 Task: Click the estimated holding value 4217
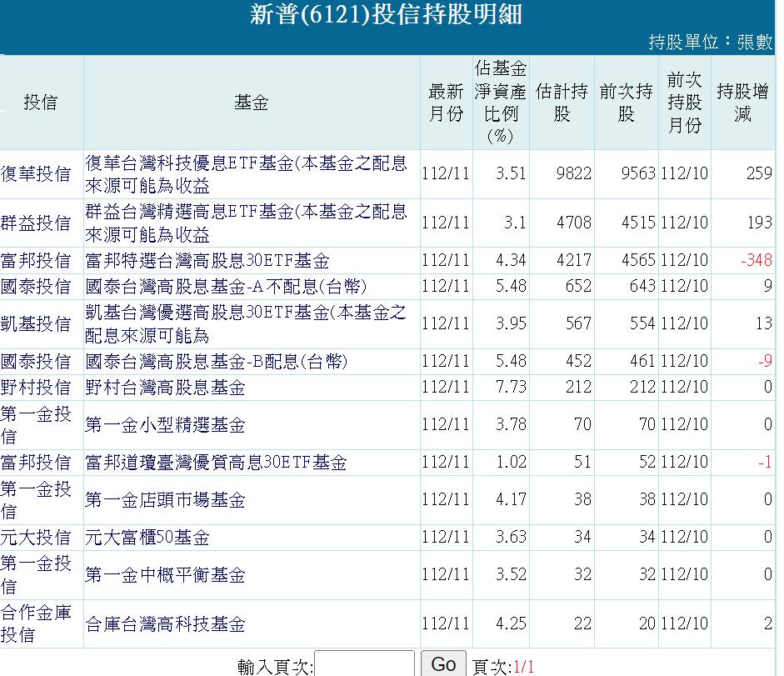pos(574,260)
